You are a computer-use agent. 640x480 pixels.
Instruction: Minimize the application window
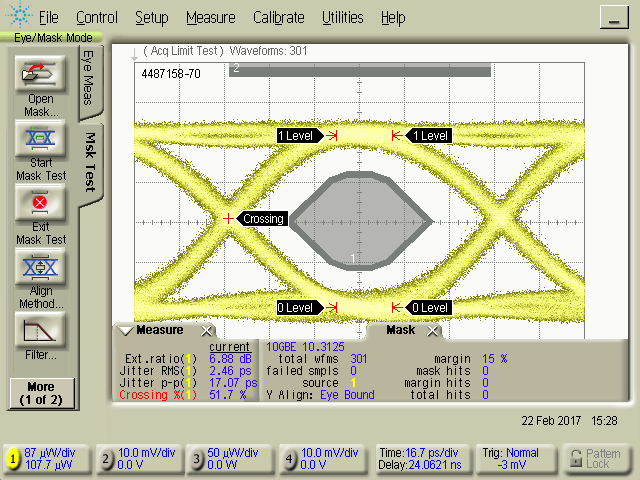pos(613,17)
